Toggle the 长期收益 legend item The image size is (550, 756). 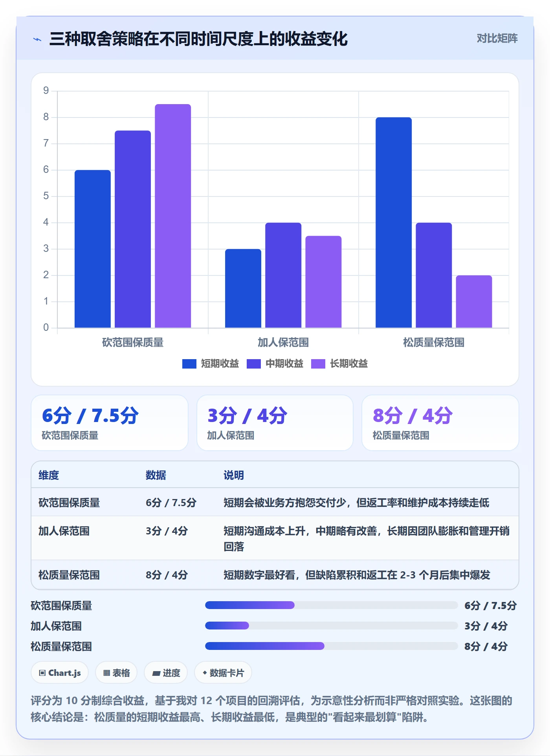pos(339,364)
